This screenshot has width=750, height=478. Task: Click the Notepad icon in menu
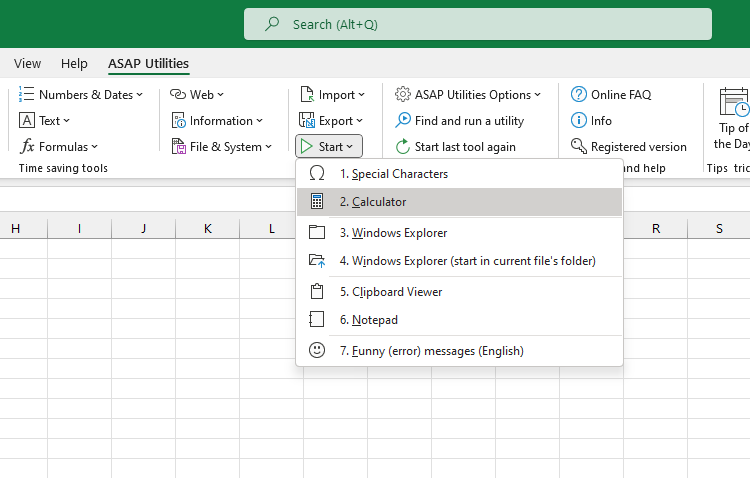tap(317, 319)
